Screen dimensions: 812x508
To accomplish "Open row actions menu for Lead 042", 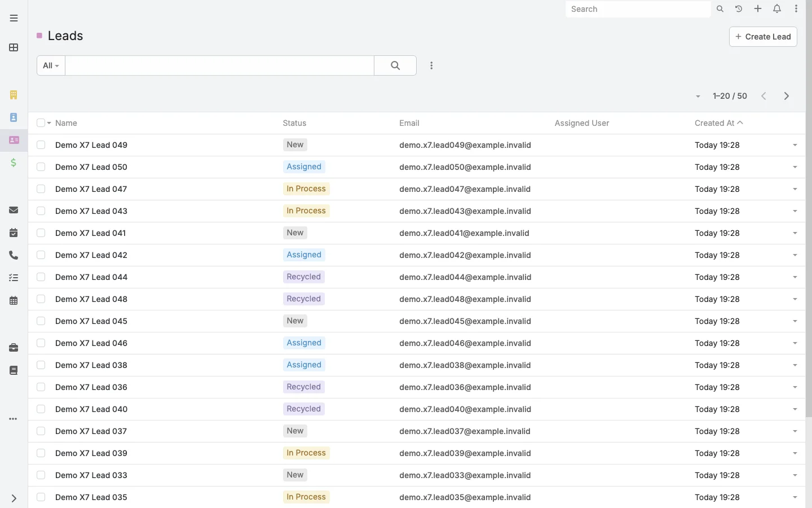I will coord(795,255).
